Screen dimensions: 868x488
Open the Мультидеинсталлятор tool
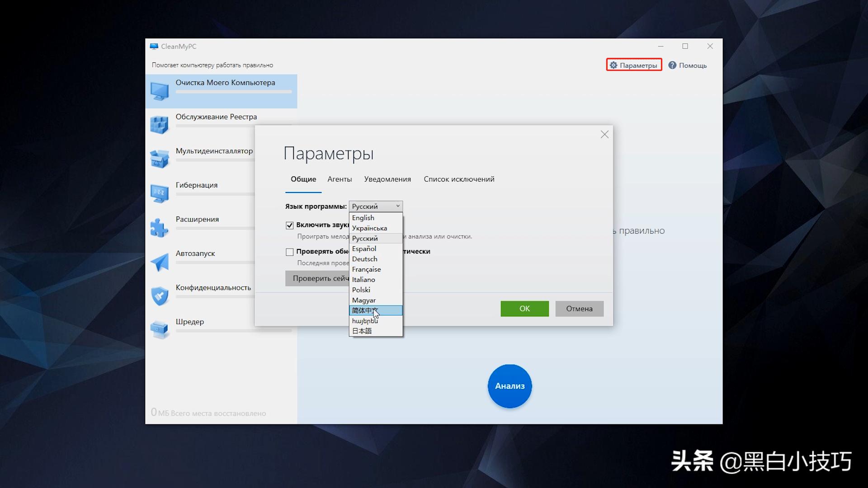(x=160, y=158)
